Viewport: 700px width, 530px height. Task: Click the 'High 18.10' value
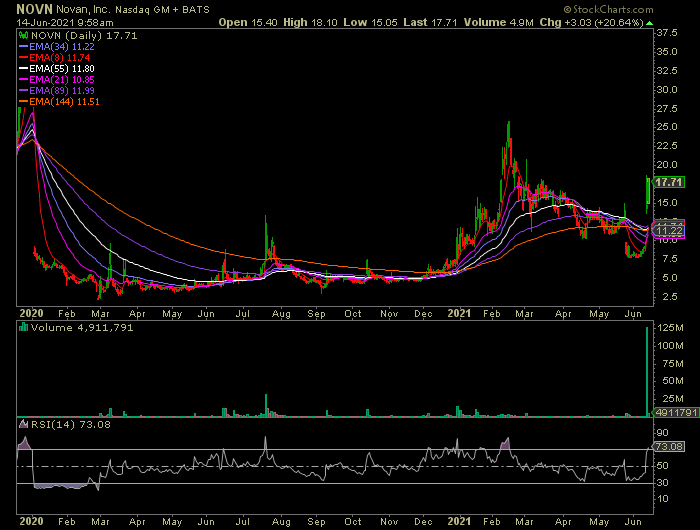click(310, 22)
